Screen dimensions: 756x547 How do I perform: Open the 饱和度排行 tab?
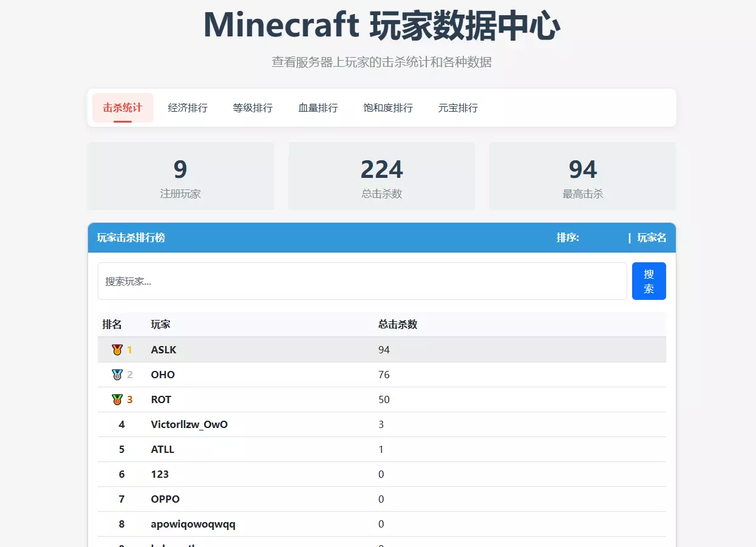(x=388, y=108)
